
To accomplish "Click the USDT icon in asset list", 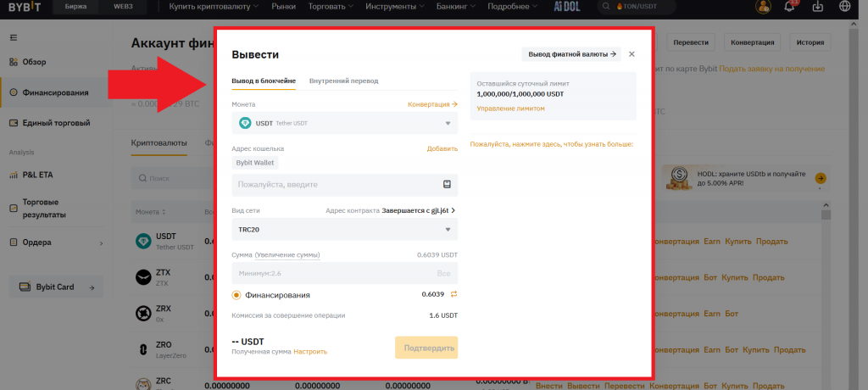I will point(143,241).
